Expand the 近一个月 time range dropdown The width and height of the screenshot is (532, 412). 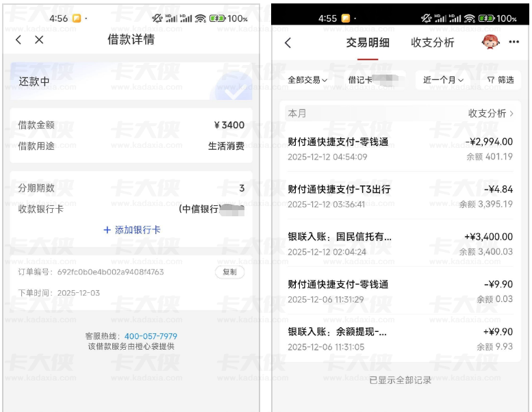click(x=443, y=80)
